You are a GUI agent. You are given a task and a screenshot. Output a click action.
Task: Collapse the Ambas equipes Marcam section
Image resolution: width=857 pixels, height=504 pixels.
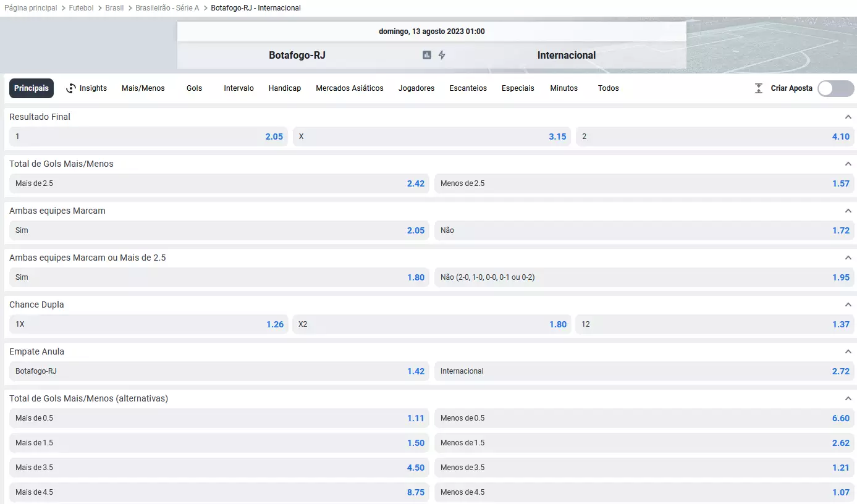(x=848, y=211)
